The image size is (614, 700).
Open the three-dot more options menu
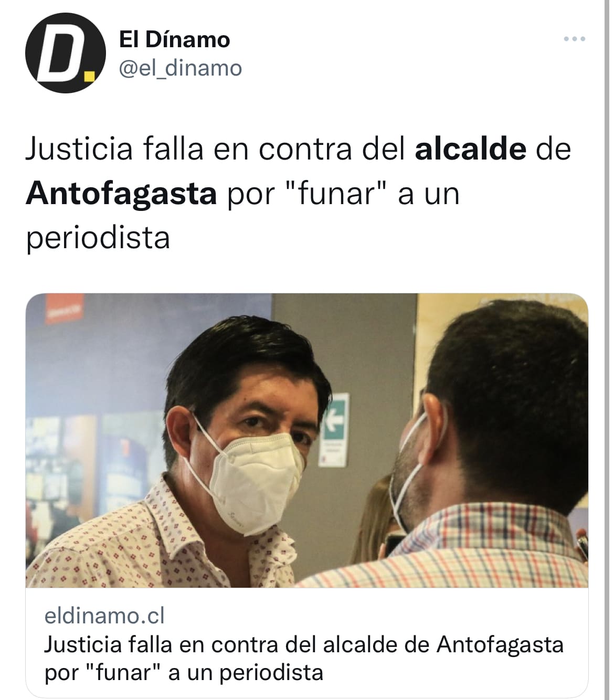(574, 39)
